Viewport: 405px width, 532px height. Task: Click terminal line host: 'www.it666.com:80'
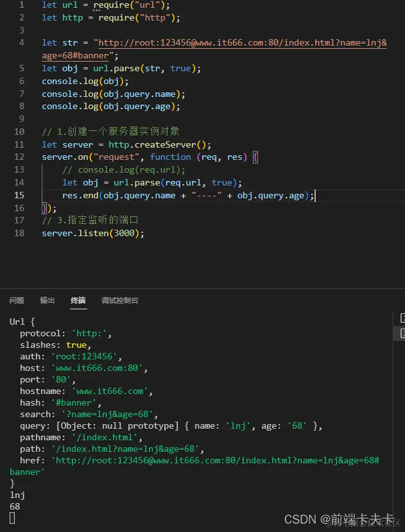tap(84, 368)
